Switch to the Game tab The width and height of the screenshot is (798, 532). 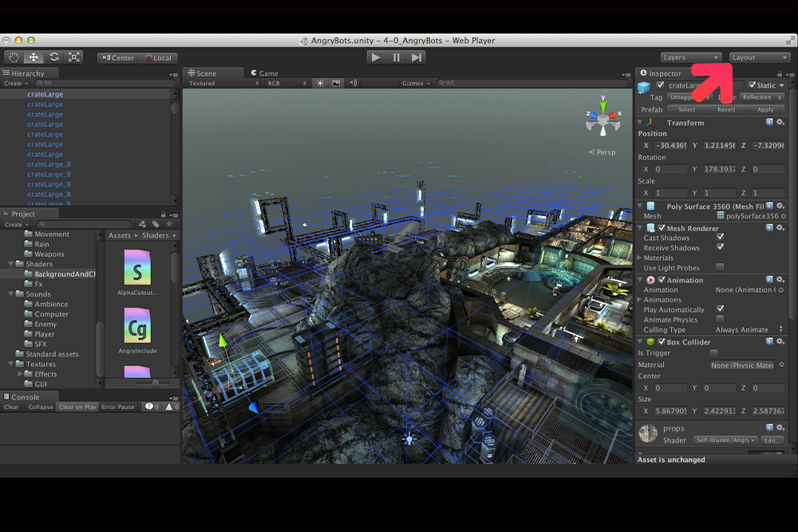pyautogui.click(x=264, y=73)
